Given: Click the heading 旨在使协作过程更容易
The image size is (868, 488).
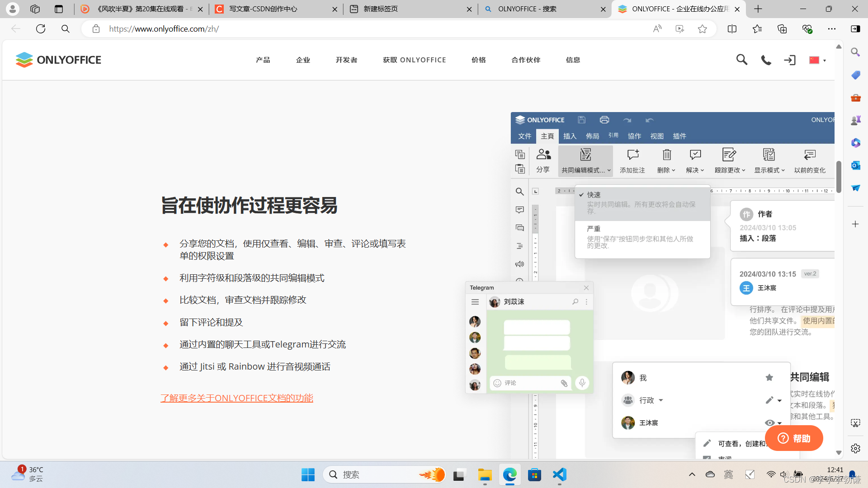Looking at the screenshot, I should (x=249, y=205).
